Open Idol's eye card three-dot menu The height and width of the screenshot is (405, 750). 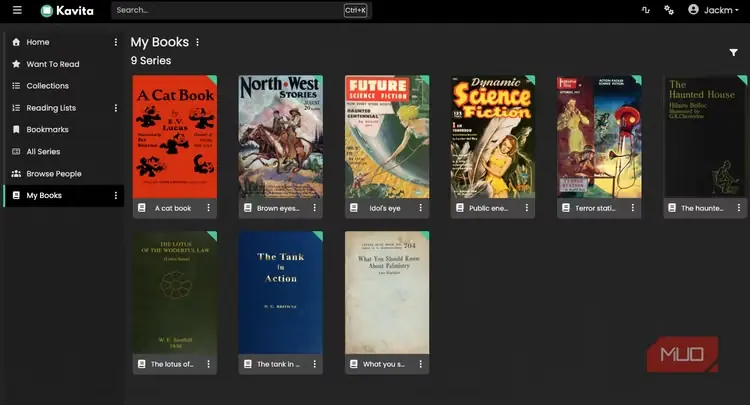click(x=420, y=208)
